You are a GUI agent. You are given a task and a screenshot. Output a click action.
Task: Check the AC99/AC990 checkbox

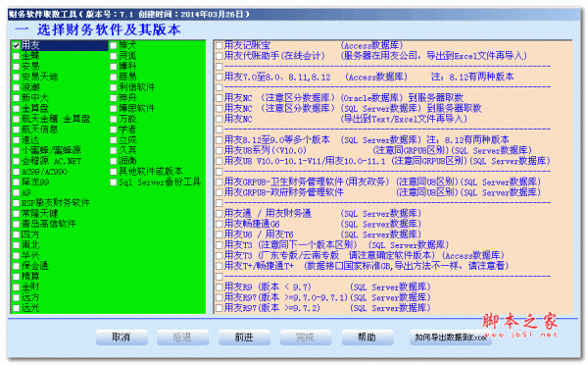pyautogui.click(x=16, y=172)
